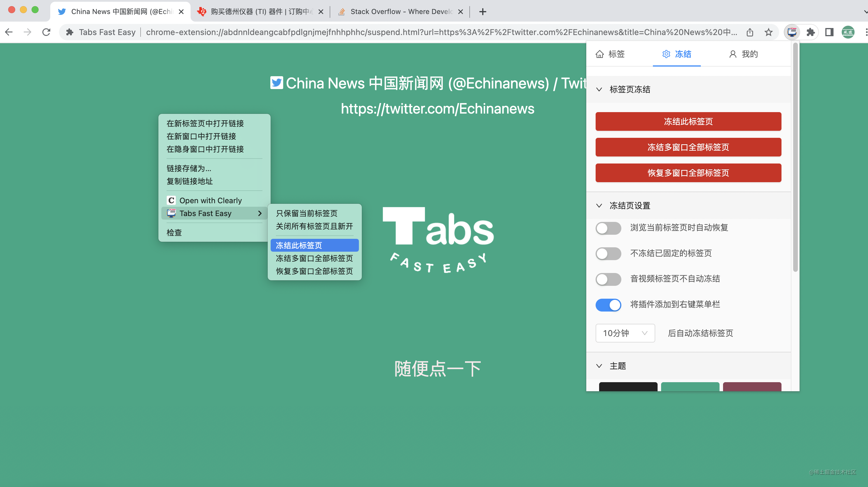The width and height of the screenshot is (868, 487).
Task: Select 冻结多窗口全部标签页 in submenu
Action: pyautogui.click(x=314, y=258)
